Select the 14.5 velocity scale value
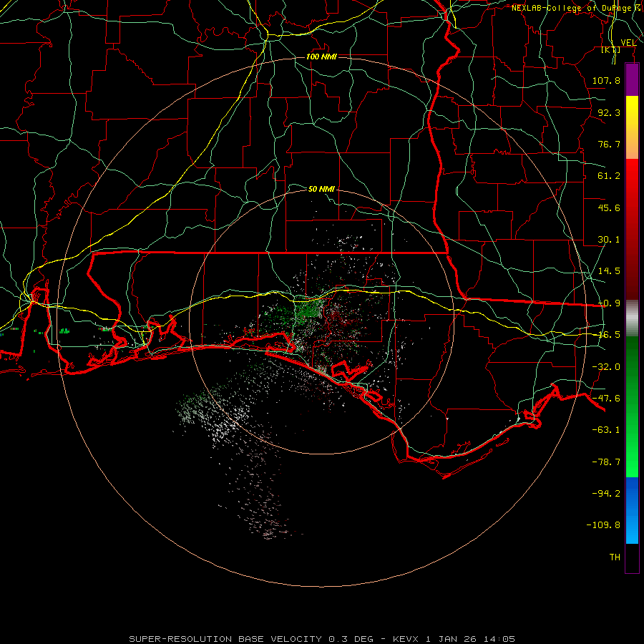Image resolution: width=644 pixels, height=644 pixels. [x=609, y=271]
